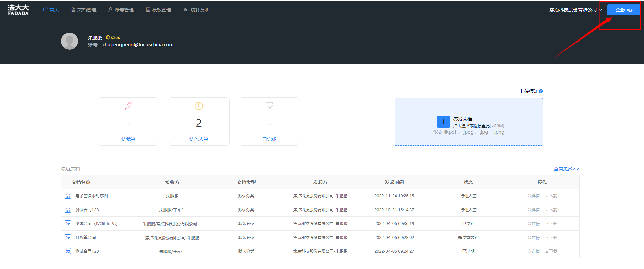Viewport: 644px width, 269px height.
Task: Click the blue plus 签发文档 icon
Action: 444,122
